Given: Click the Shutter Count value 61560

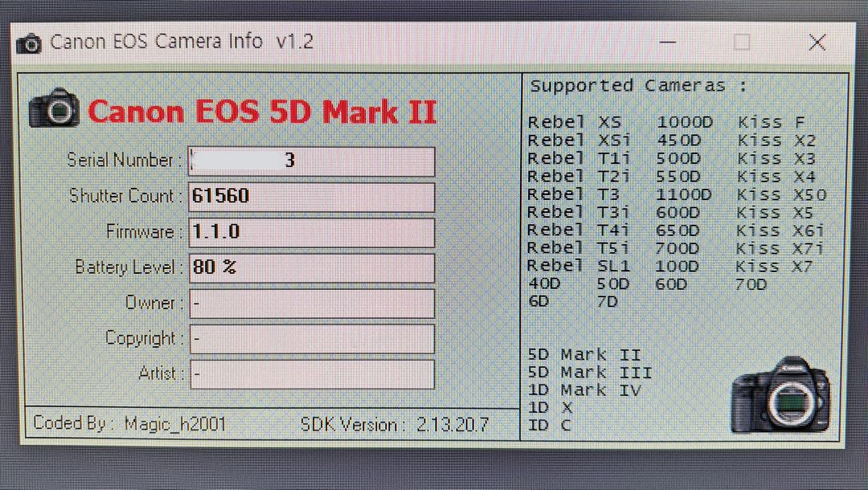Looking at the screenshot, I should click(312, 196).
